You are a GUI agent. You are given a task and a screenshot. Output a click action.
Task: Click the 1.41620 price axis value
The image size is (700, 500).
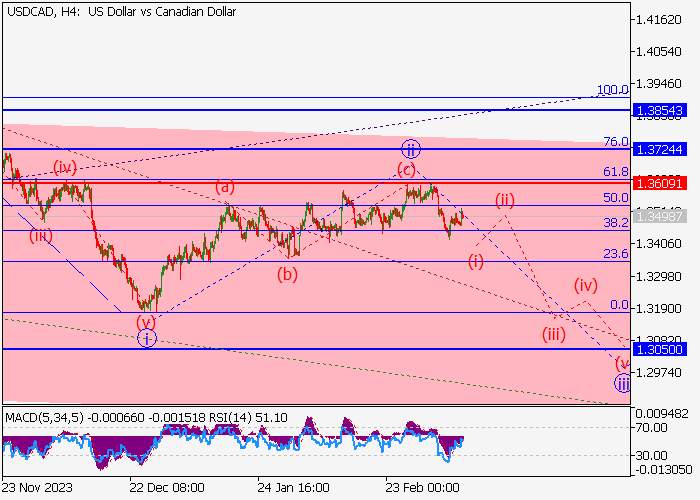pos(659,20)
